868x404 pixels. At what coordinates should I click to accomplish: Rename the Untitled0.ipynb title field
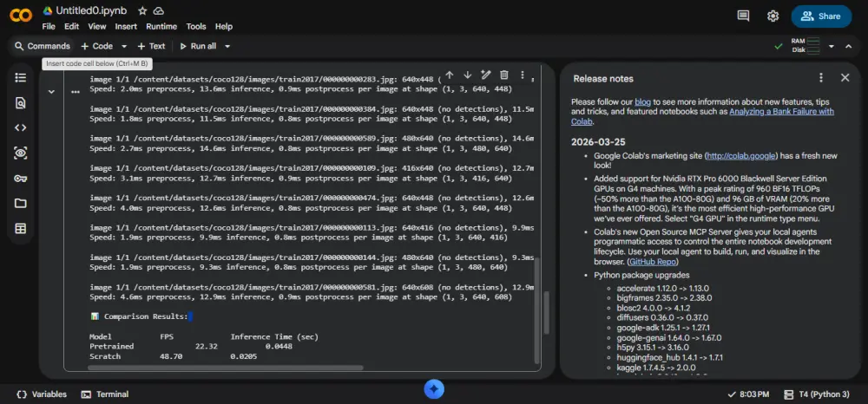point(91,11)
